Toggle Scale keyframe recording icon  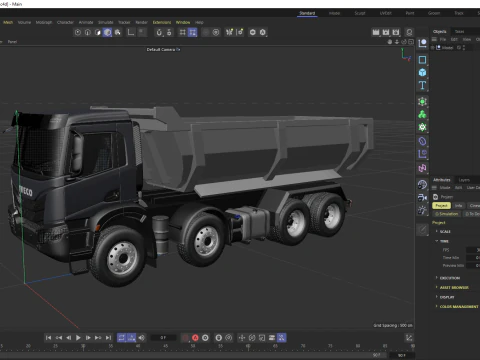point(262,338)
